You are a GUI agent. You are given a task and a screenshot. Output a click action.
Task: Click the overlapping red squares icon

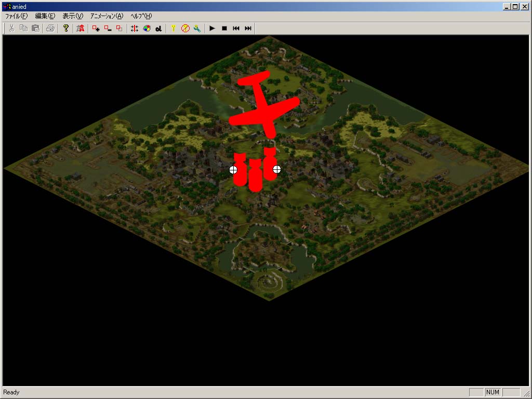119,28
